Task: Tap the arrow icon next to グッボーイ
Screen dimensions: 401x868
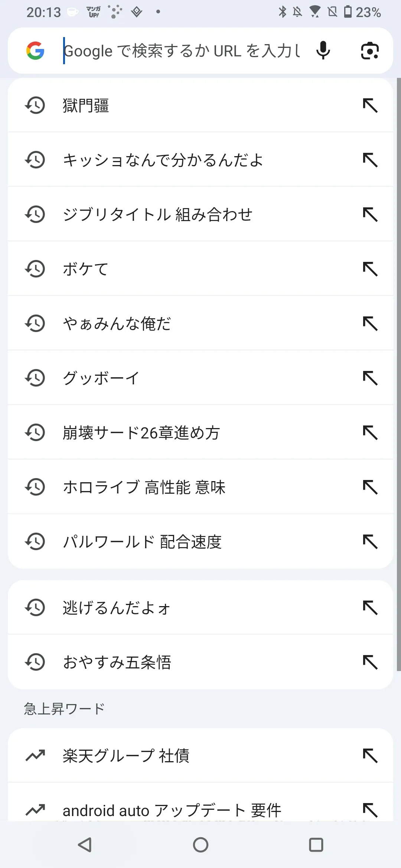Action: point(370,378)
